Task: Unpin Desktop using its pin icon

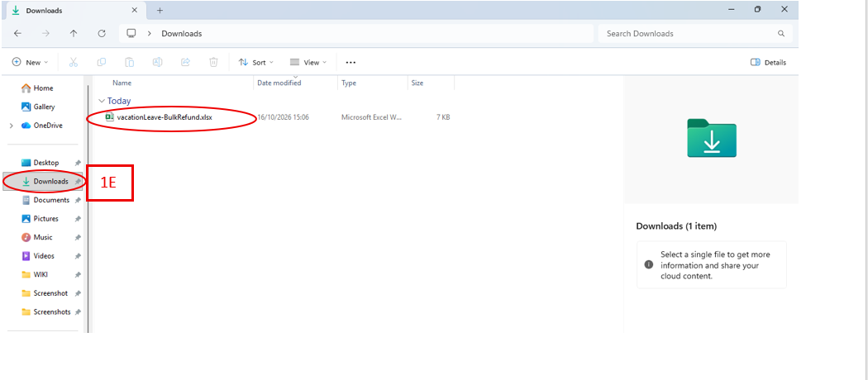Action: [x=78, y=164]
